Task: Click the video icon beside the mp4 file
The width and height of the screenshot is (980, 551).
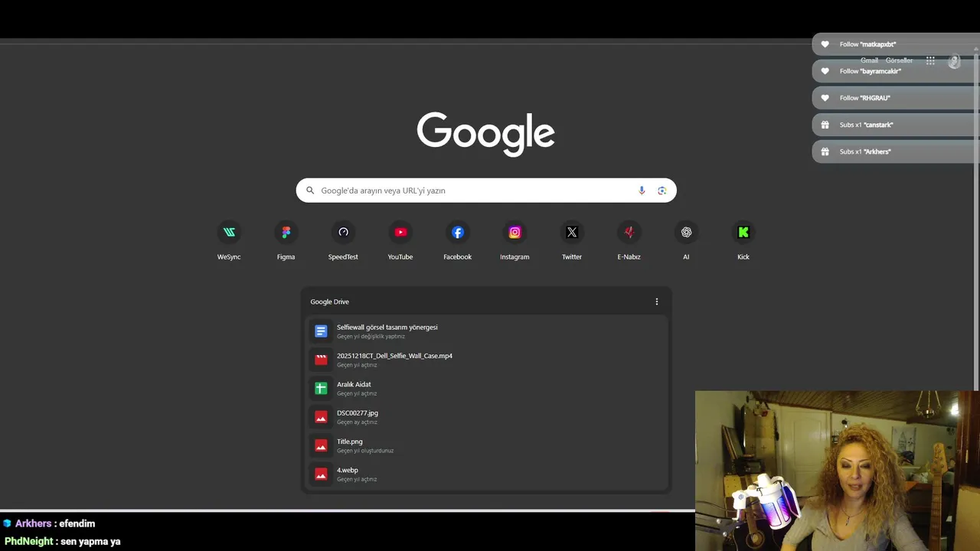Action: [321, 360]
